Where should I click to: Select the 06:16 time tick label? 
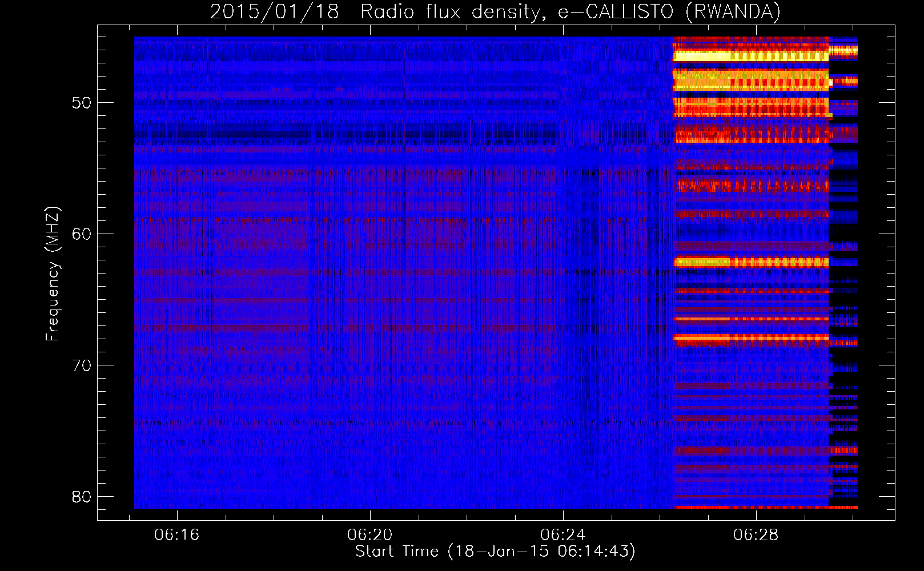tap(177, 534)
